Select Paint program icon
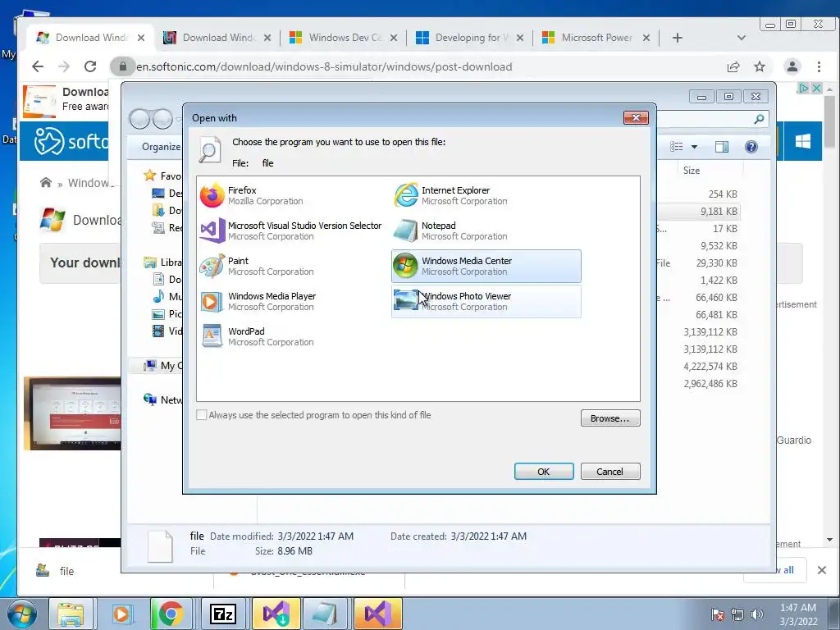The height and width of the screenshot is (630, 840). [212, 266]
